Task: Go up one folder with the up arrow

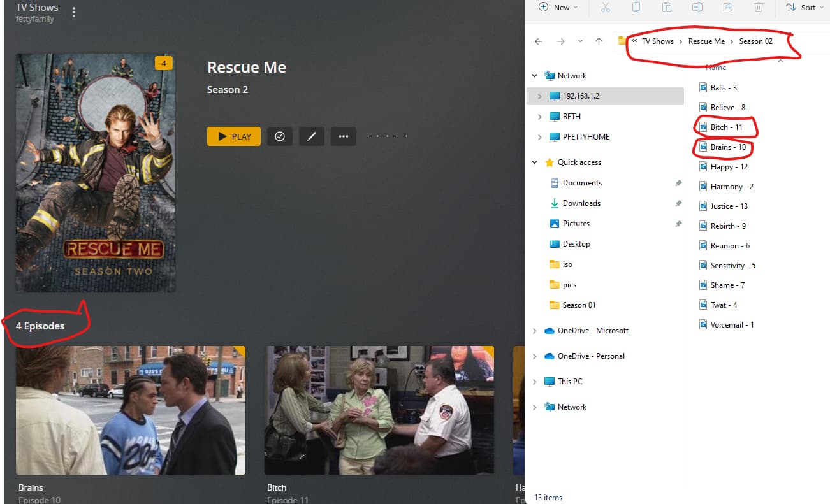Action: [599, 41]
